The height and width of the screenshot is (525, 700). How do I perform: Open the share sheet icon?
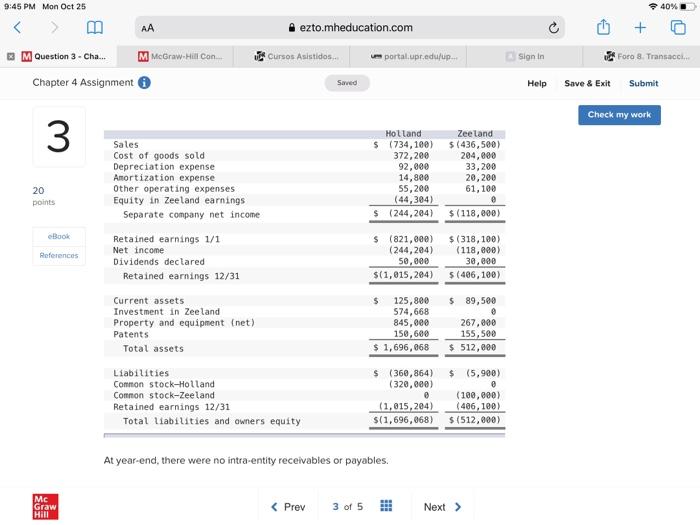603,27
